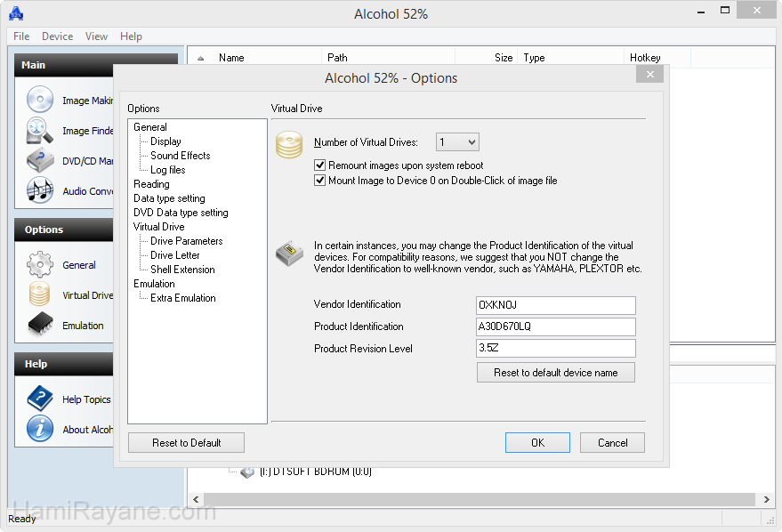The width and height of the screenshot is (782, 532).
Task: Click the Alcohol 52% app logo in title bar
Action: (16, 13)
